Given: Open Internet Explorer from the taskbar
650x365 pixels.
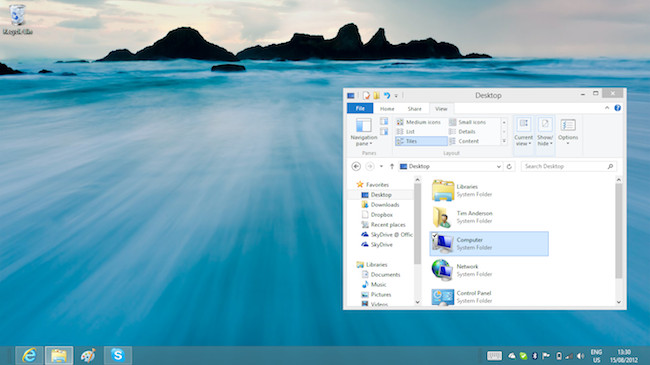Looking at the screenshot, I should click(29, 355).
